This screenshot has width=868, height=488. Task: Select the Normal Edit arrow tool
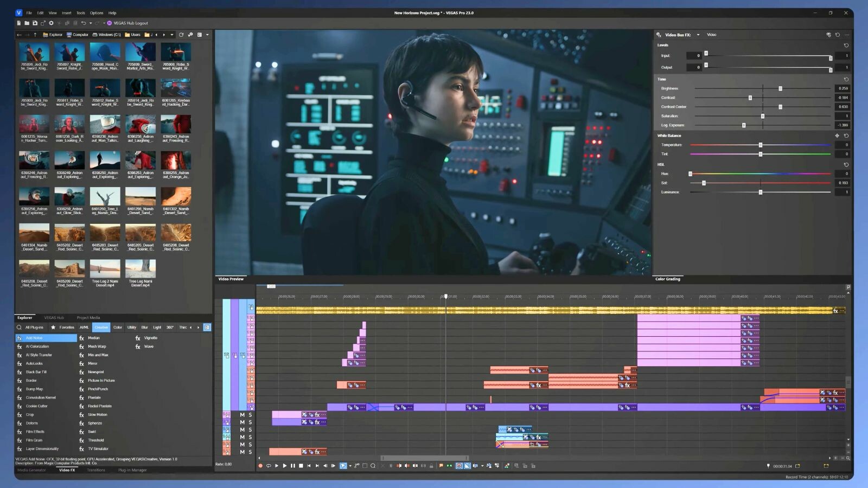click(x=343, y=466)
